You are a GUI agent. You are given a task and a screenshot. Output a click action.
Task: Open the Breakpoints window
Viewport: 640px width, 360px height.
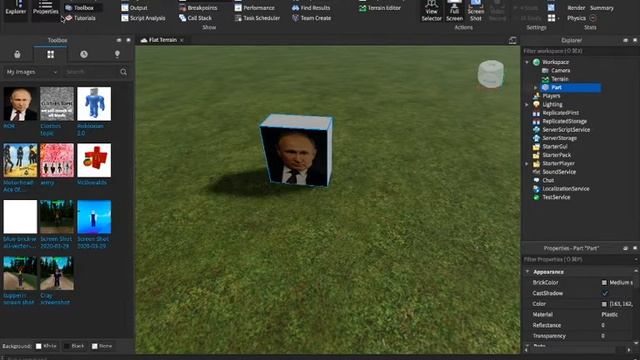tap(198, 8)
